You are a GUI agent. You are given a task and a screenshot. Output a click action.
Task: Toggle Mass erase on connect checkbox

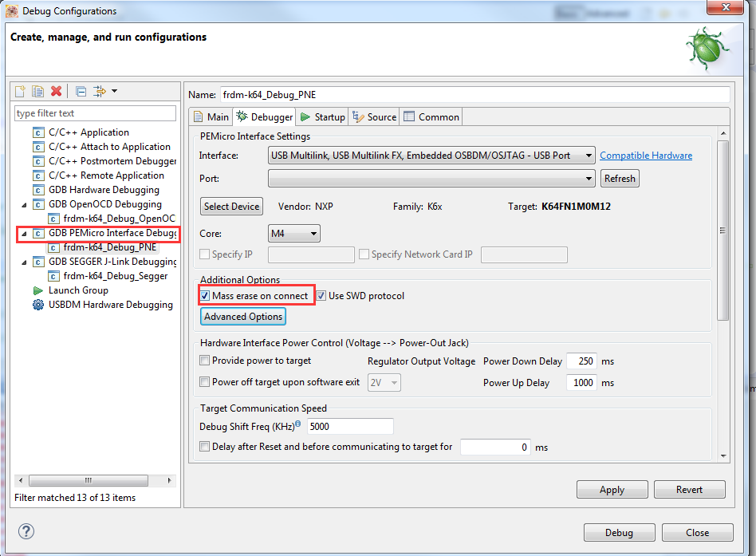tap(205, 296)
